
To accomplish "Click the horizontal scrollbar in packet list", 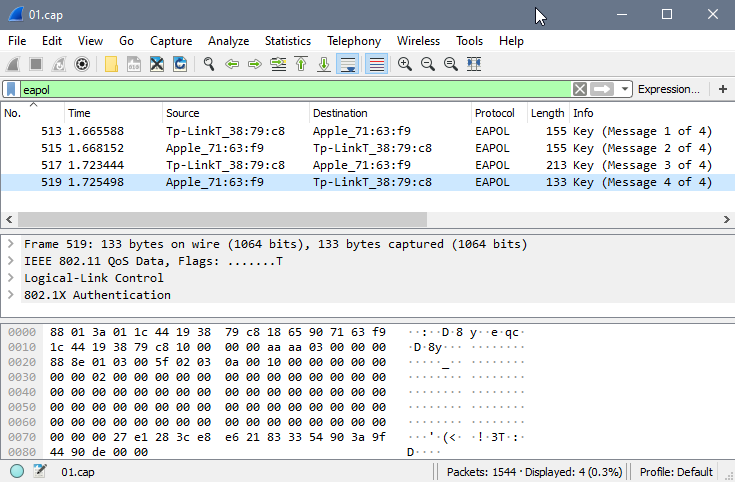I will click(222, 219).
